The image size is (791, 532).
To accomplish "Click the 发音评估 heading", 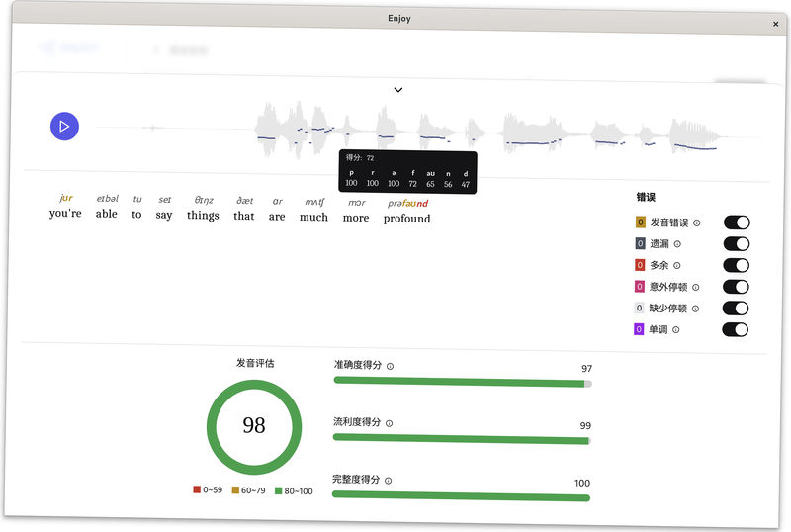I will [x=255, y=363].
